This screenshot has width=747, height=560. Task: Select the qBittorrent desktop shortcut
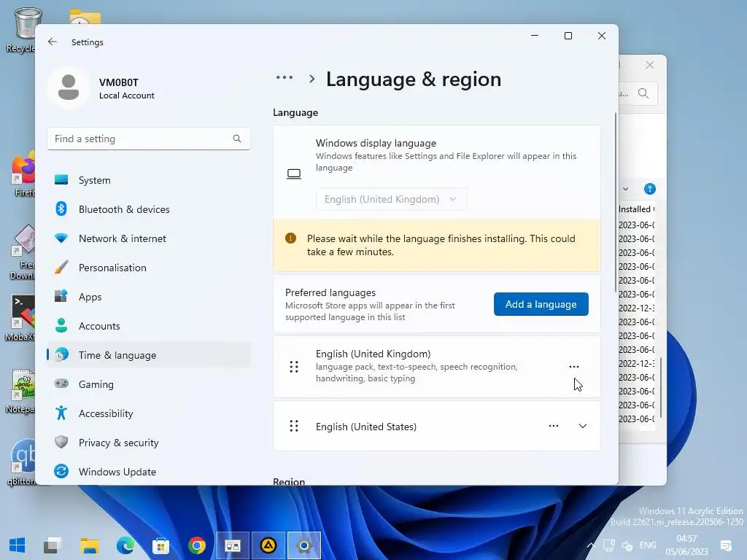pyautogui.click(x=22, y=462)
